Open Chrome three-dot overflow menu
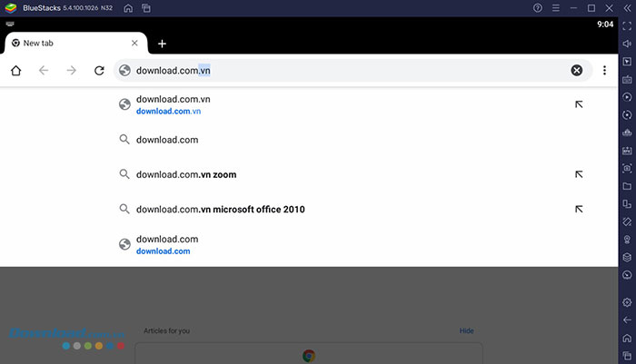 click(604, 71)
